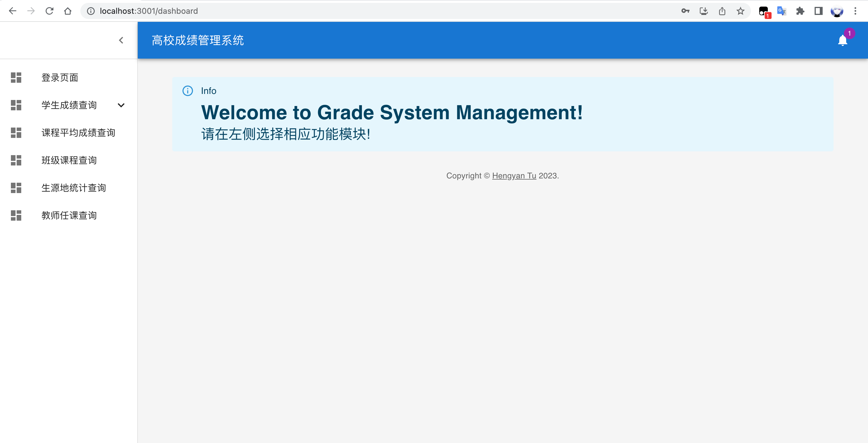The height and width of the screenshot is (443, 868).
Task: Select 教师任课查询 in the sidebar
Action: coord(69,215)
